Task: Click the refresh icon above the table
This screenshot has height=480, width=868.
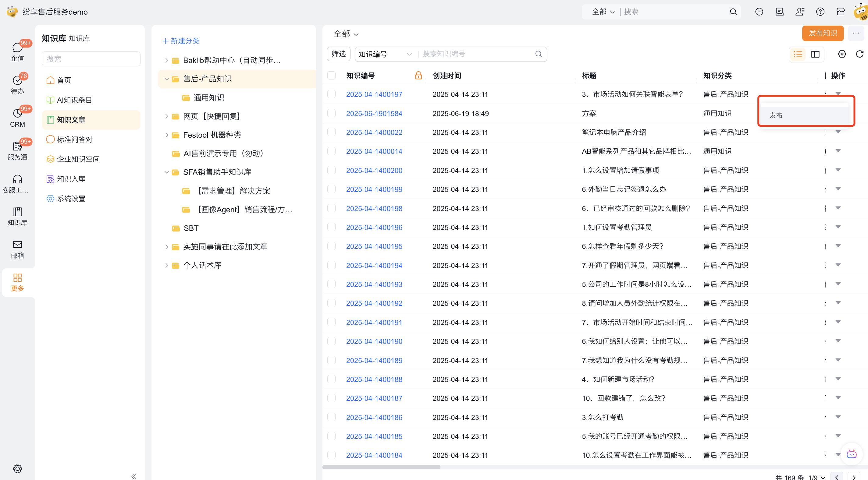Action: click(859, 54)
